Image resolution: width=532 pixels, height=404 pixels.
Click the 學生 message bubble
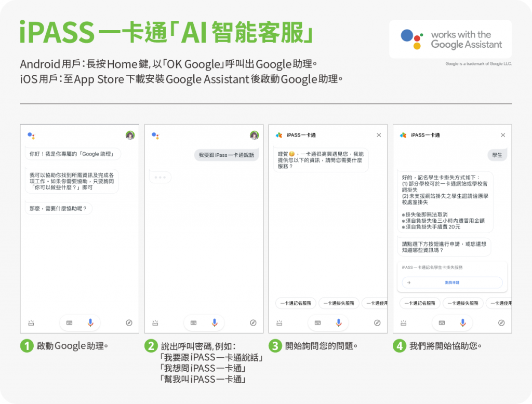[497, 155]
